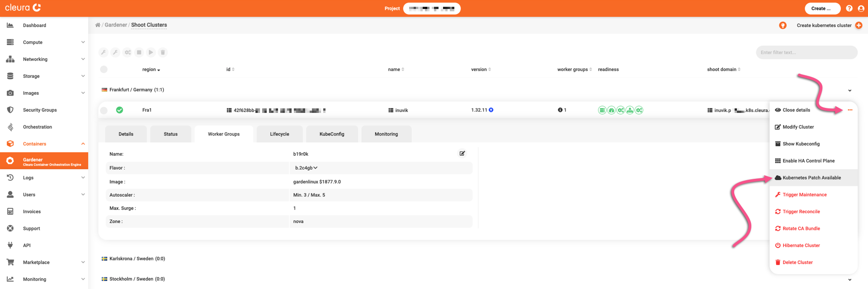Screen dimensions: 868x289
Task: Click the first wrench toolbar icon
Action: point(104,52)
